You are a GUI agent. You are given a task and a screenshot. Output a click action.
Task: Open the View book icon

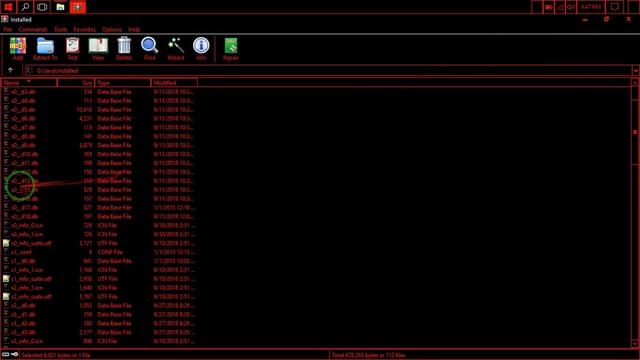pos(98,46)
